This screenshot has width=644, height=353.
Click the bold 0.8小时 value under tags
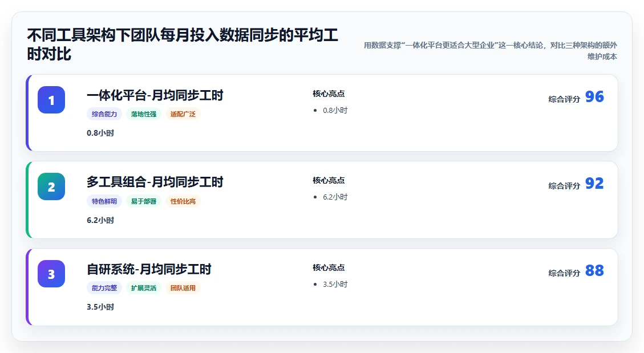100,133
